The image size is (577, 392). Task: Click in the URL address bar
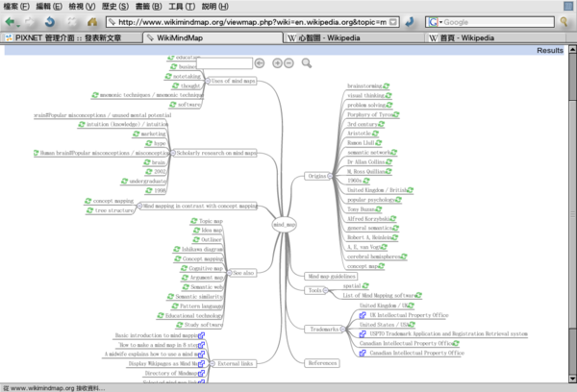[x=252, y=22]
